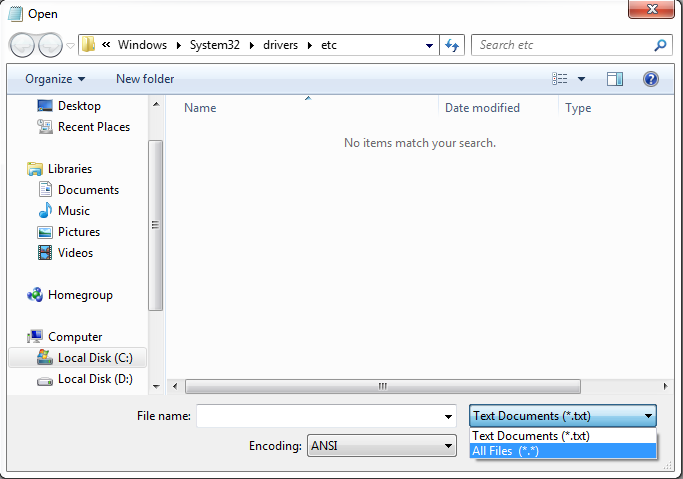
Task: Click etc in the address breadcrumb
Action: pyautogui.click(x=329, y=45)
